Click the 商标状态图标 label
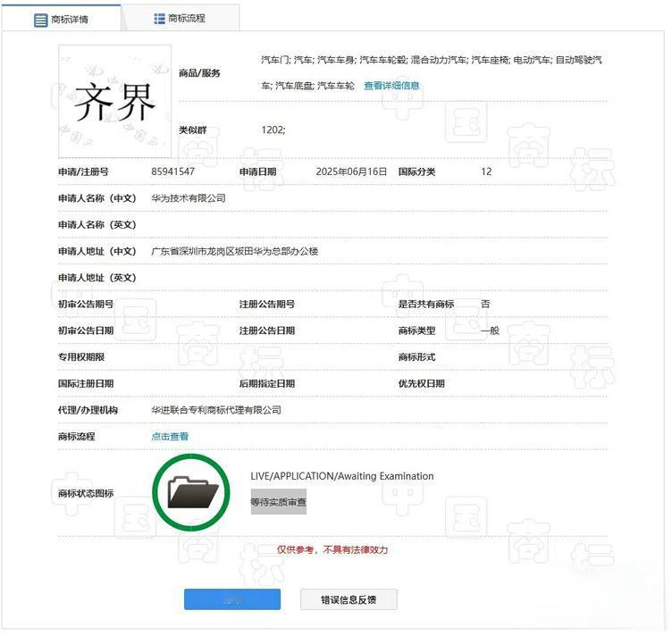672x636 pixels. pos(86,493)
